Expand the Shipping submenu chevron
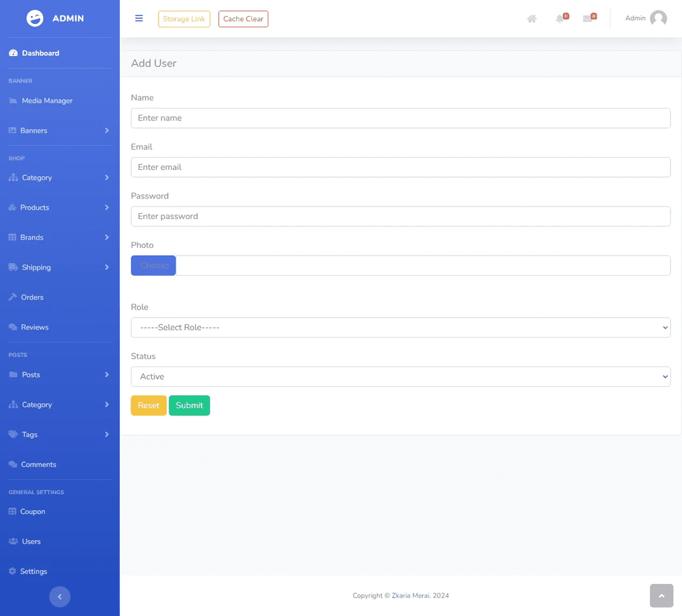 click(107, 267)
